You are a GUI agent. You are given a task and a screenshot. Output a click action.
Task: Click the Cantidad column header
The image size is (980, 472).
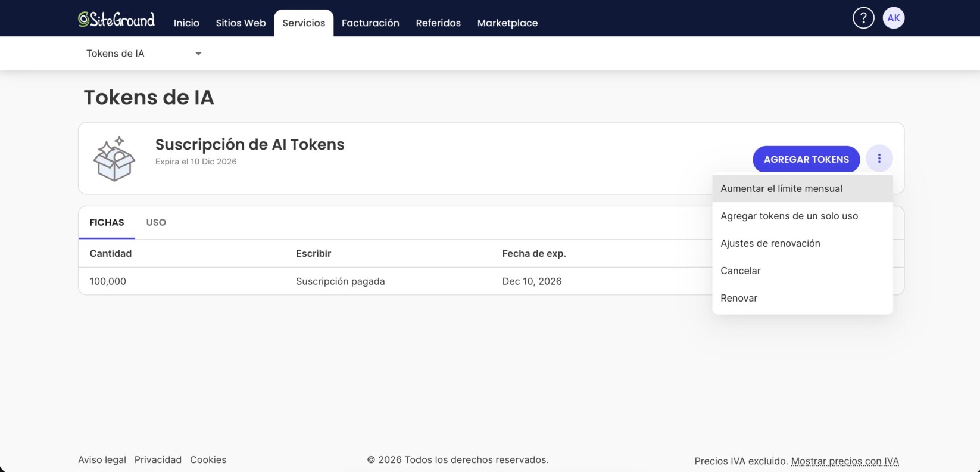tap(111, 253)
